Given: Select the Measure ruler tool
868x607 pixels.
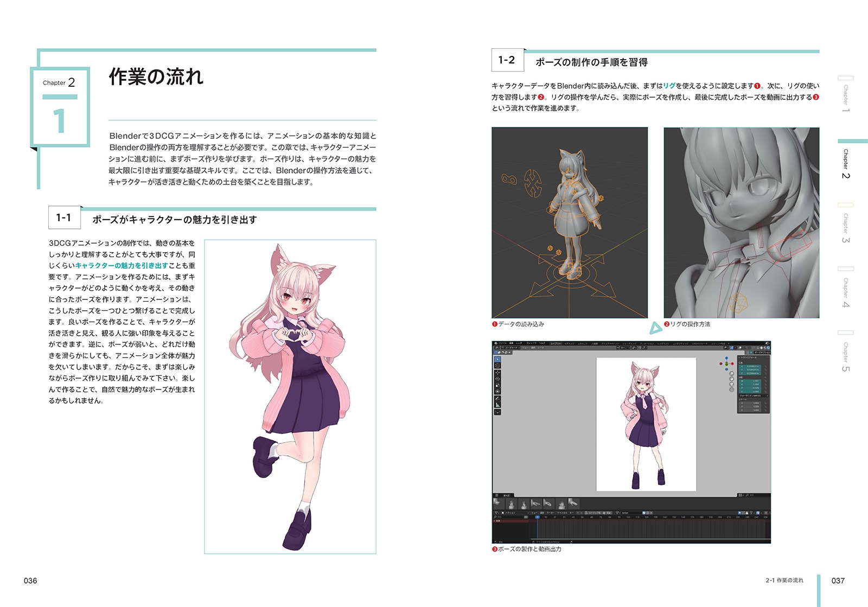Looking at the screenshot, I should click(x=497, y=405).
